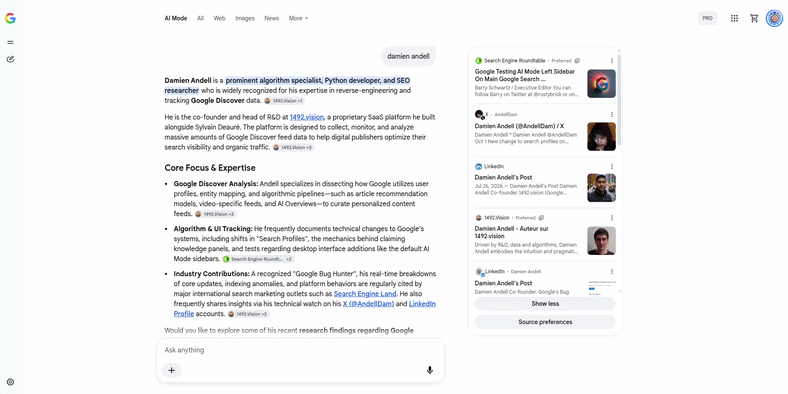Click preferred-source icon beside Search Engine Roundtable

[x=577, y=61]
